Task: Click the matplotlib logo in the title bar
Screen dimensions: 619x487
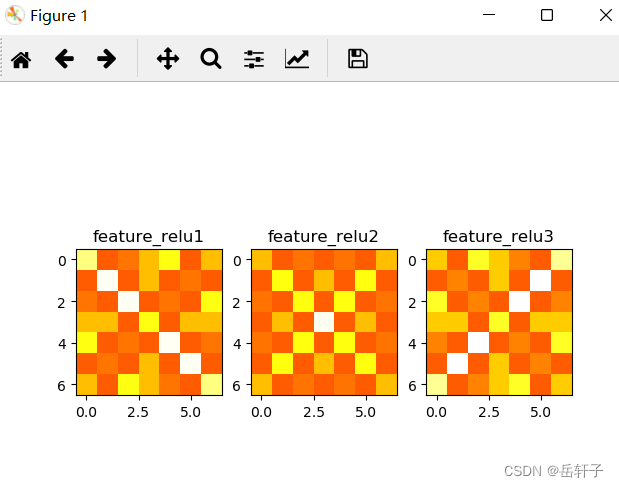Action: pos(15,15)
